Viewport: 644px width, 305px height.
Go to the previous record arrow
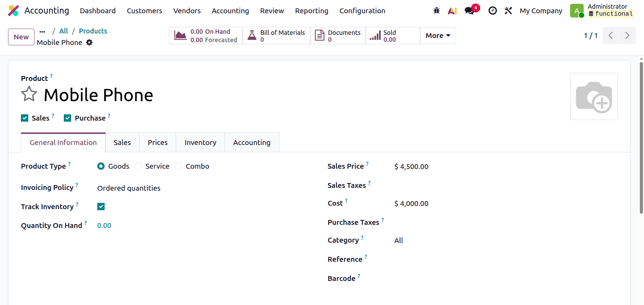pos(611,36)
